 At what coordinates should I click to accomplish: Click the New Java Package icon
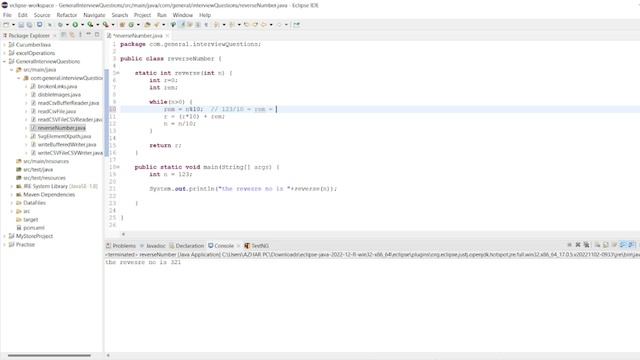122,24
